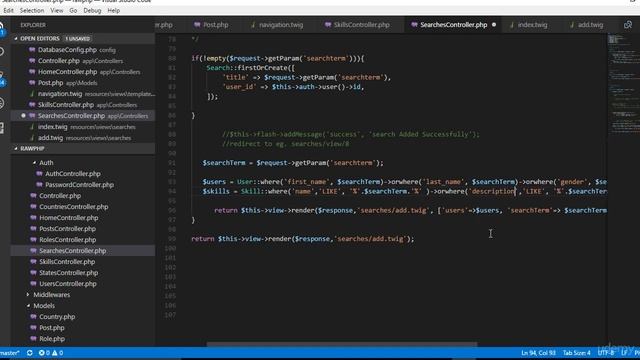Open the Selection menu
This screenshot has width=640, height=360.
[32, 11]
